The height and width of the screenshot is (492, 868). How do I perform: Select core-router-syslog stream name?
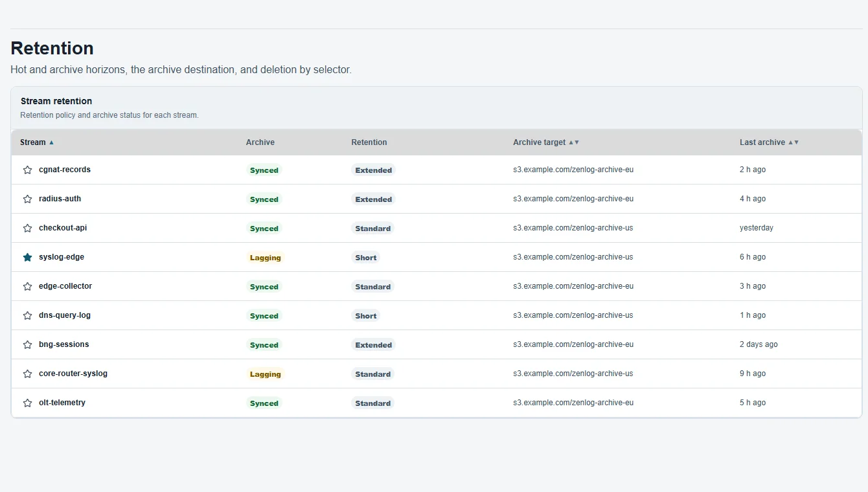(x=73, y=374)
